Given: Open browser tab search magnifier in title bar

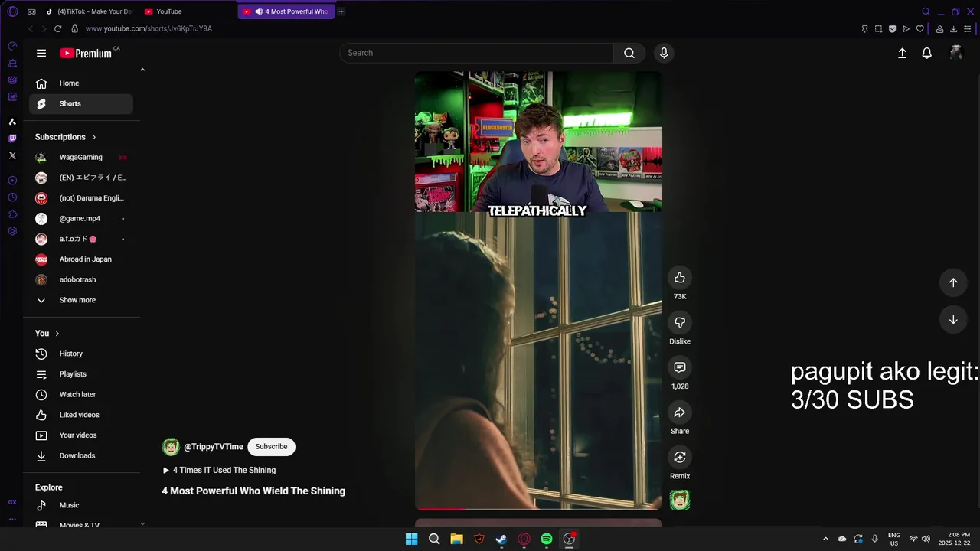Looking at the screenshot, I should coord(926,11).
